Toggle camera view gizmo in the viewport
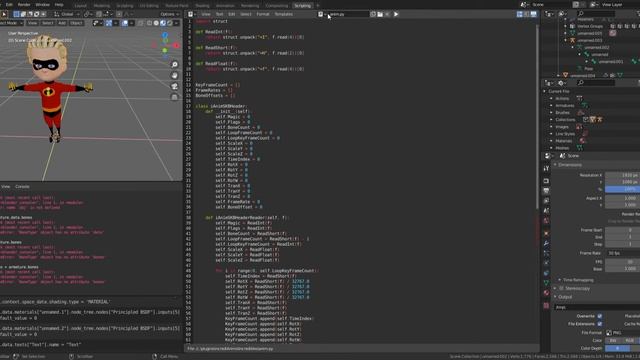The width and height of the screenshot is (640, 360). 175,86
